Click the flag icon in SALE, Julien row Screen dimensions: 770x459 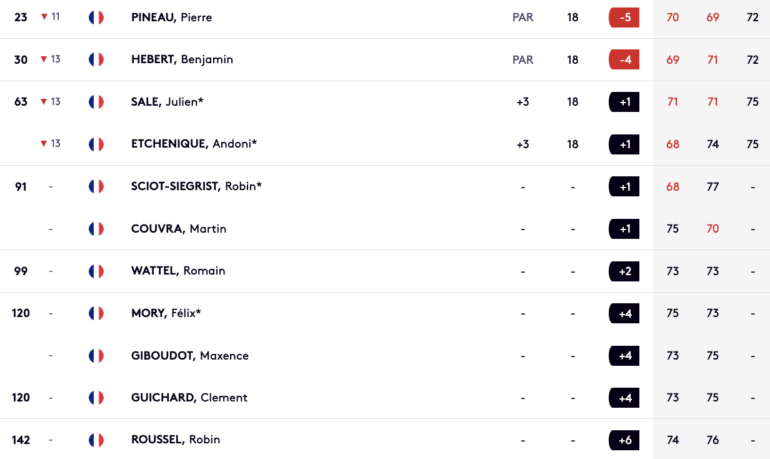click(96, 102)
